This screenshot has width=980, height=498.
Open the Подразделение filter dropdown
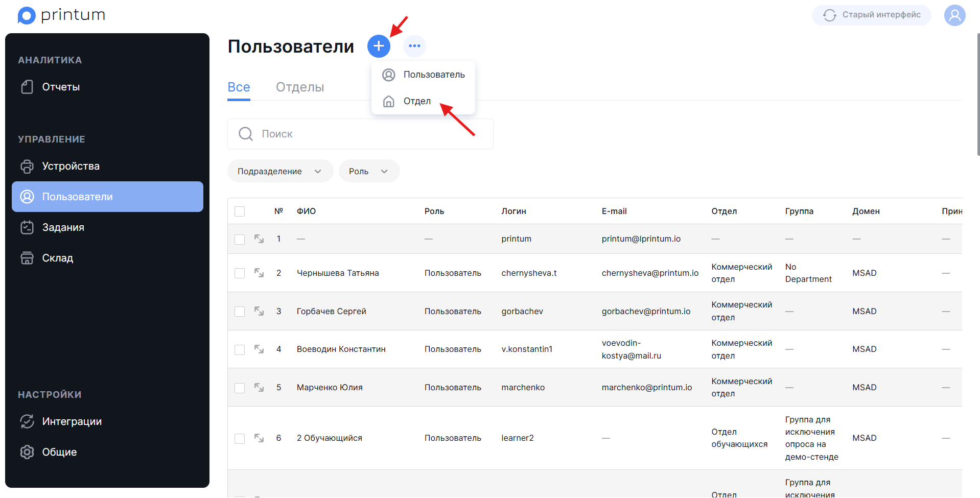click(x=280, y=171)
